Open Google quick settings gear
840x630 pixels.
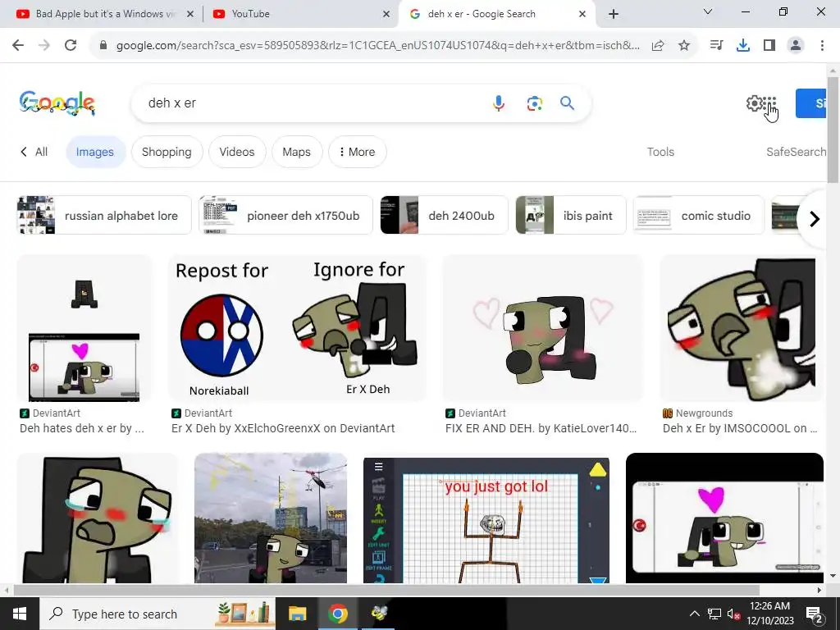(754, 103)
